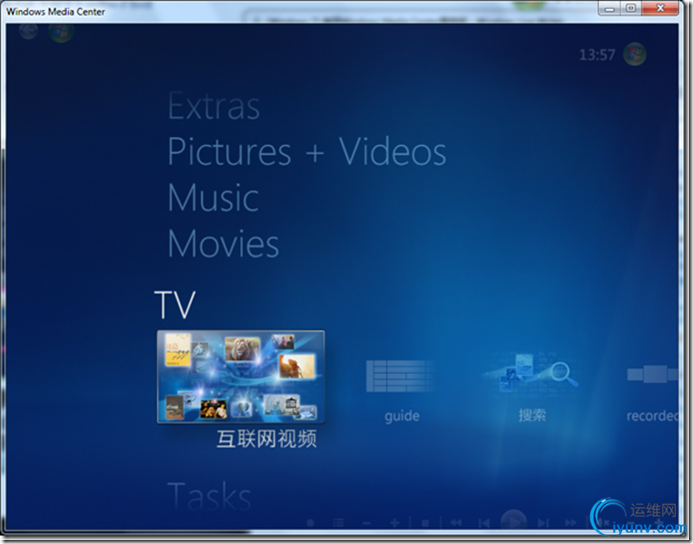
Task: Start playback with the play button
Action: click(514, 520)
